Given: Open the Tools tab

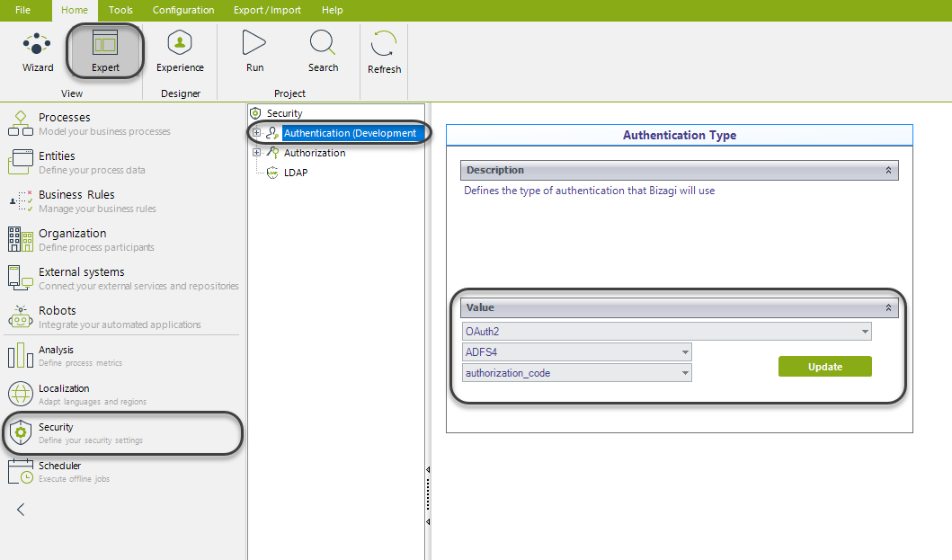Looking at the screenshot, I should [x=120, y=10].
